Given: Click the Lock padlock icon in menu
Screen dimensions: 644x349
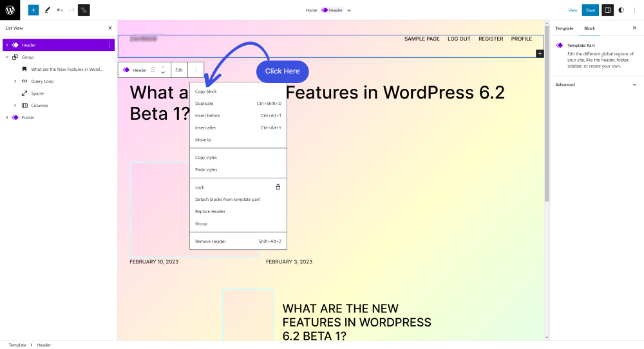Looking at the screenshot, I should 278,187.
